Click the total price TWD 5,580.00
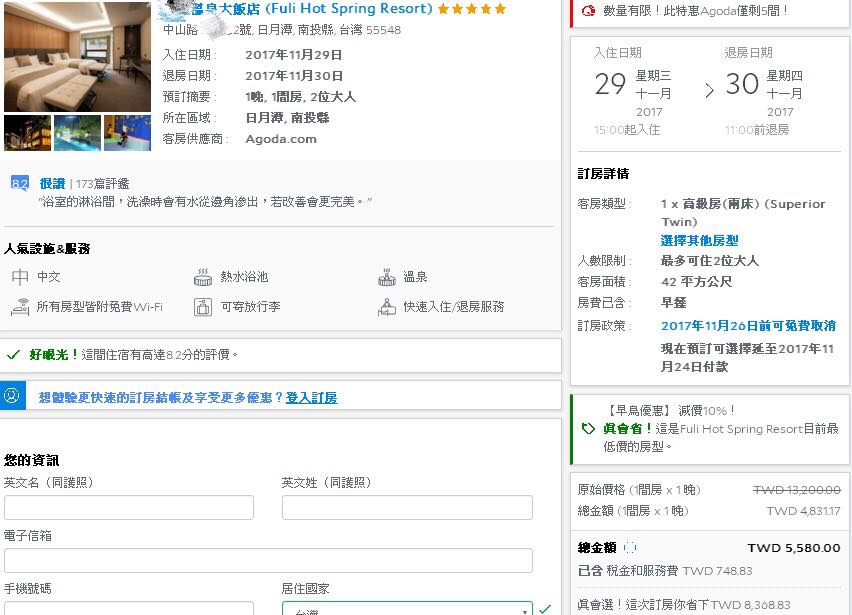852x615 pixels. pos(794,548)
